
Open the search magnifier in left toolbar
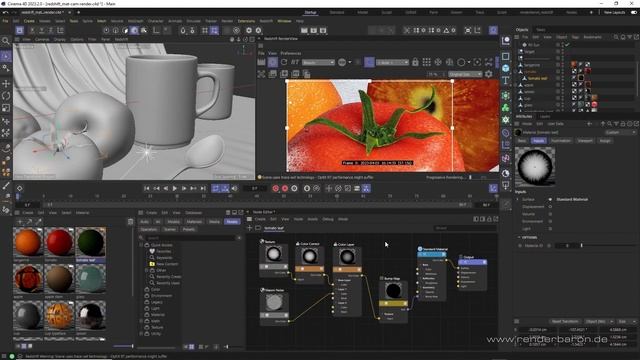pyautogui.click(x=6, y=40)
